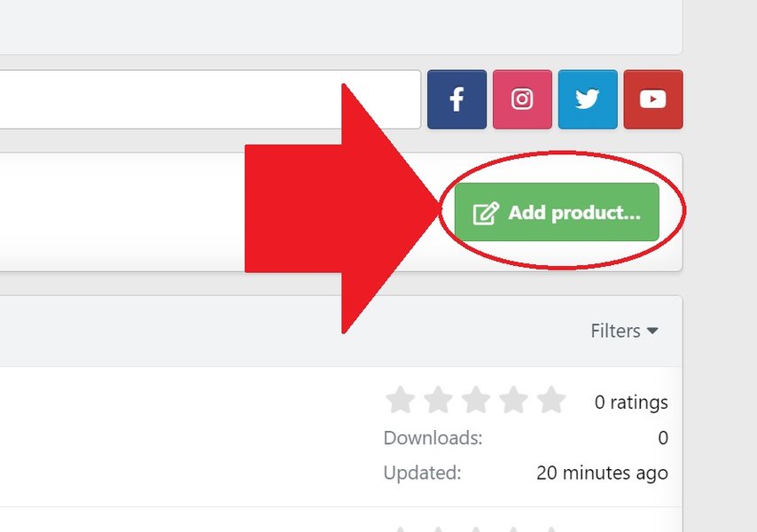This screenshot has height=532, width=757.
Task: Click the Instagram icon button
Action: click(x=522, y=99)
